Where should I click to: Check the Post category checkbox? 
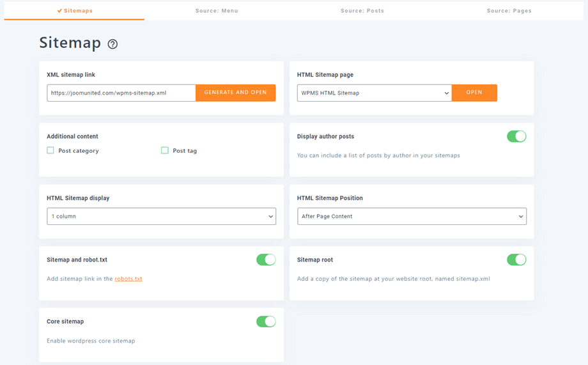pyautogui.click(x=50, y=151)
